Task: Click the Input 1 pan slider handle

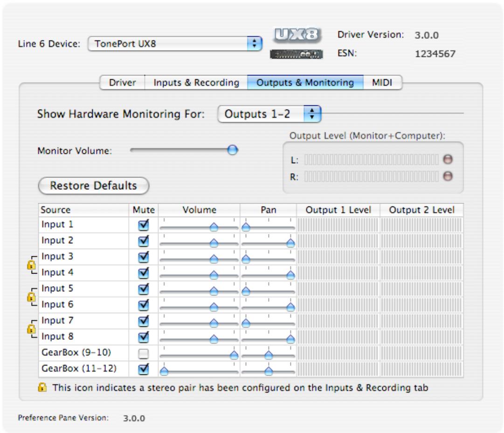Action: (x=246, y=227)
